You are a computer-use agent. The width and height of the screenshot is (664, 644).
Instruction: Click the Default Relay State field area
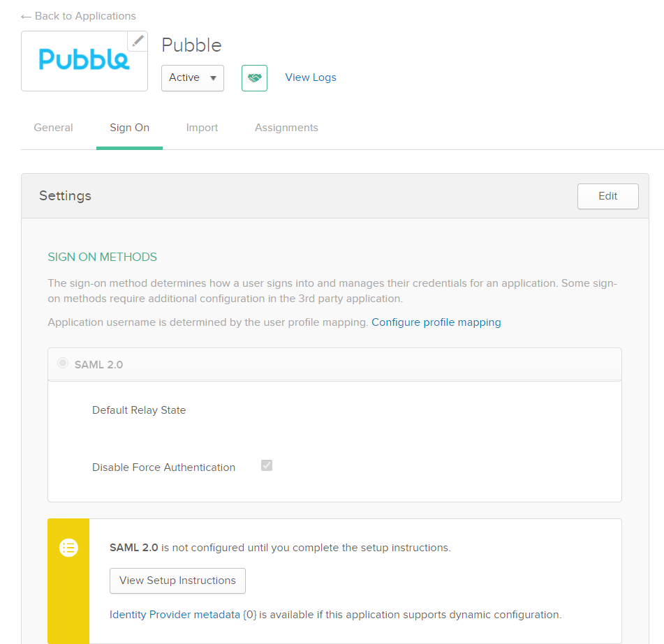[x=334, y=410]
